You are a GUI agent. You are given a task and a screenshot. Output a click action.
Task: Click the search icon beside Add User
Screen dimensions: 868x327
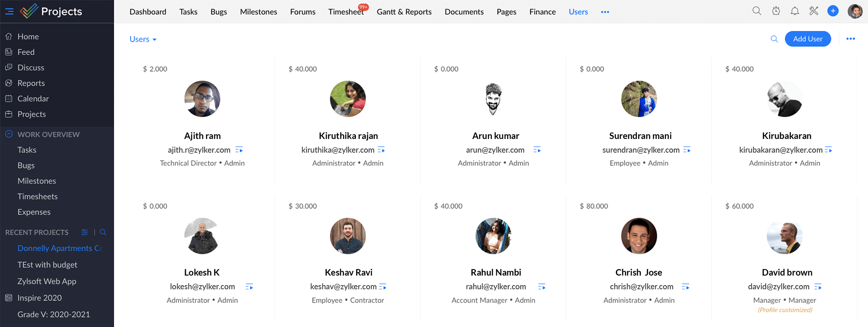pos(774,39)
